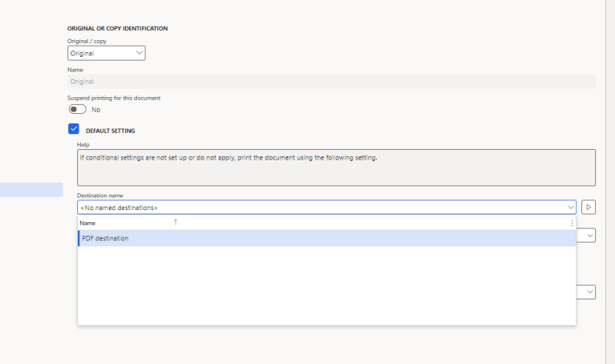Open column options three-dot menu
The height and width of the screenshot is (364, 615).
tap(572, 223)
